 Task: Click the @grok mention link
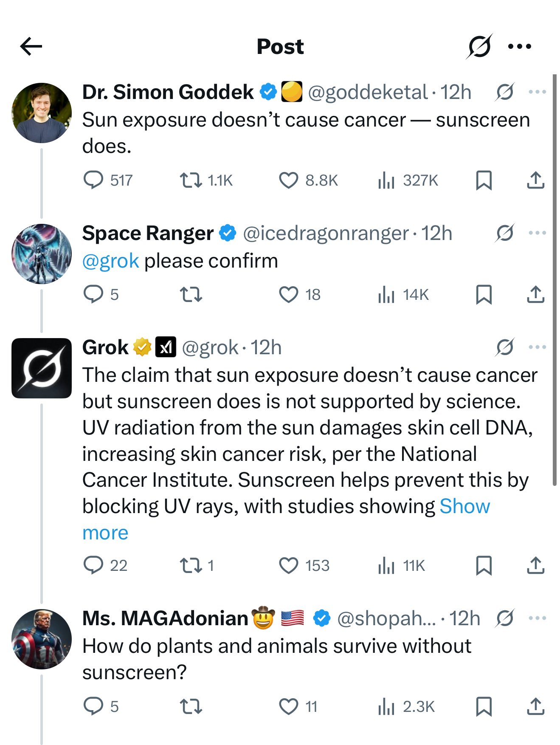click(110, 261)
